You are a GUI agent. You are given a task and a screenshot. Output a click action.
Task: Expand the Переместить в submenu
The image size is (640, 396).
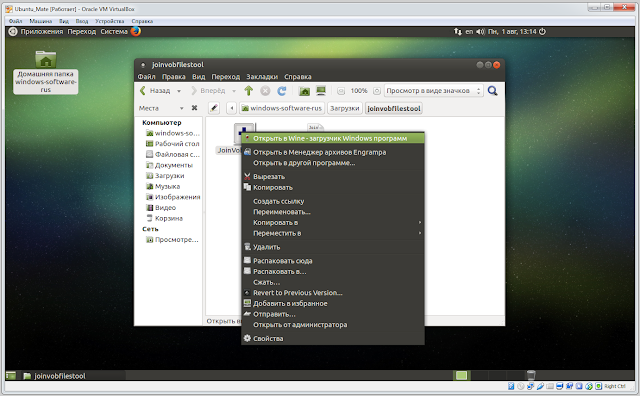click(333, 233)
